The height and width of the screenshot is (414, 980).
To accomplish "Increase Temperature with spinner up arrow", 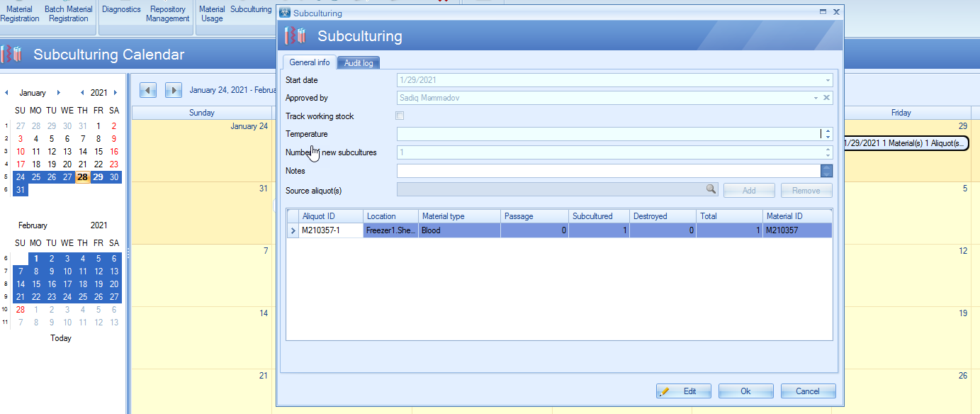I will [x=828, y=131].
